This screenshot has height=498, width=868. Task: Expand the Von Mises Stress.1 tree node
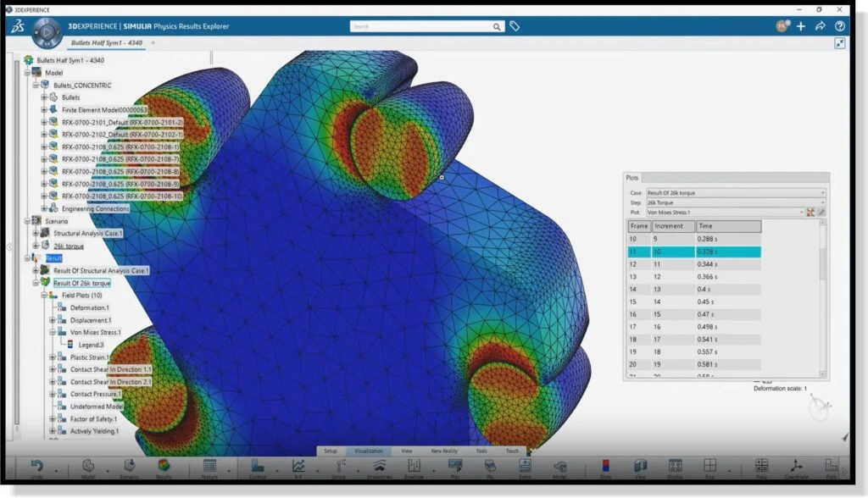pos(53,333)
